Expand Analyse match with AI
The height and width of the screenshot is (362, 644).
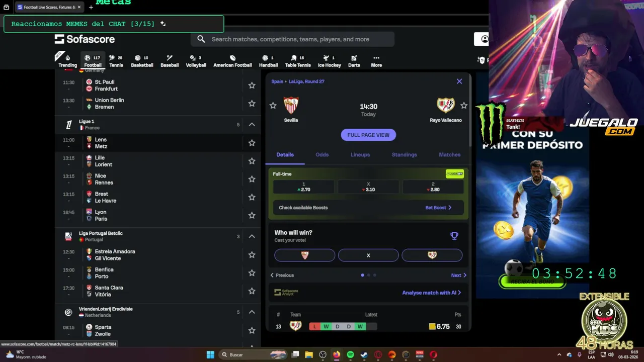pyautogui.click(x=432, y=293)
